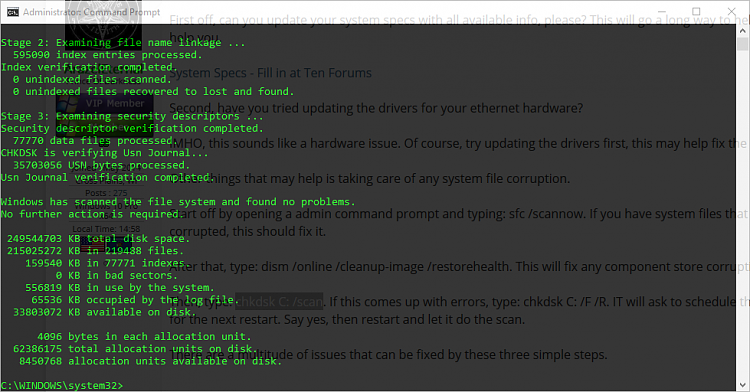Click the 'found no problems' result line
Image resolution: width=750 pixels, height=392 pixels.
point(178,202)
